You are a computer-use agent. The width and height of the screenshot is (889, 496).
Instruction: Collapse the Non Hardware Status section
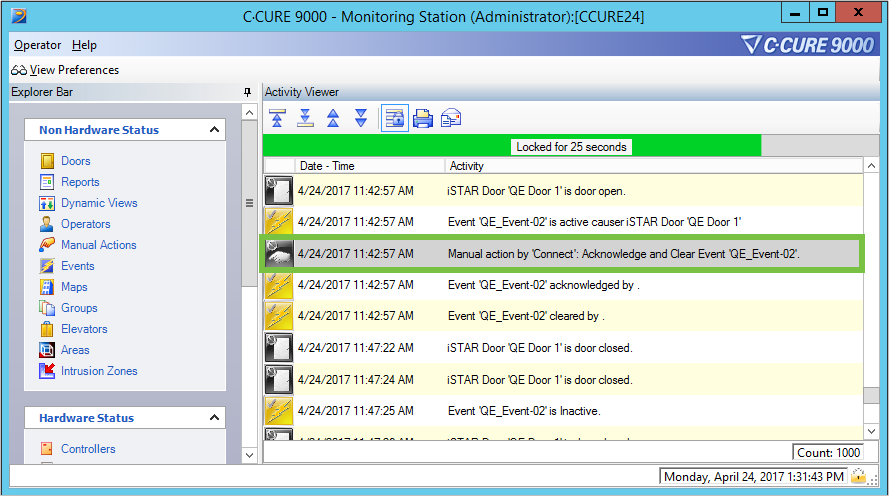(215, 130)
